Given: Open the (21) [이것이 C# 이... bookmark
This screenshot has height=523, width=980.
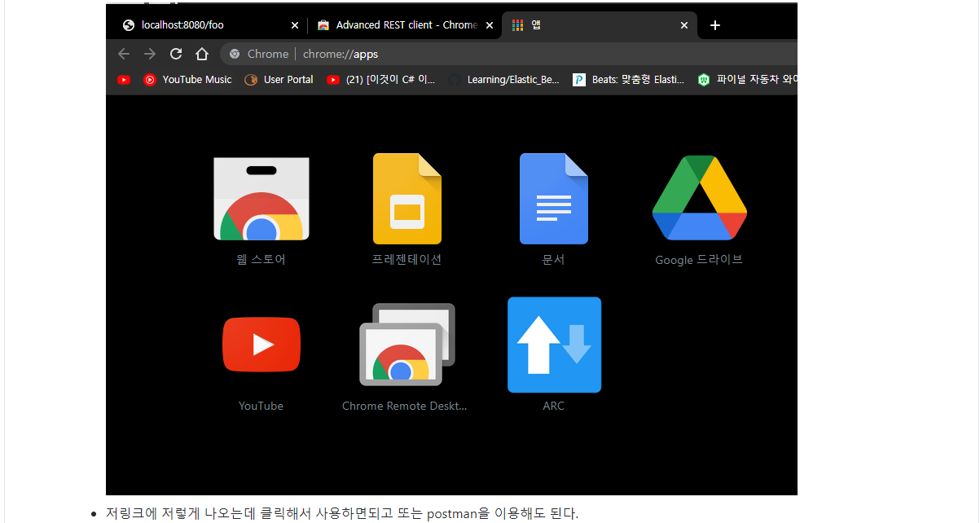Looking at the screenshot, I should pyautogui.click(x=381, y=80).
